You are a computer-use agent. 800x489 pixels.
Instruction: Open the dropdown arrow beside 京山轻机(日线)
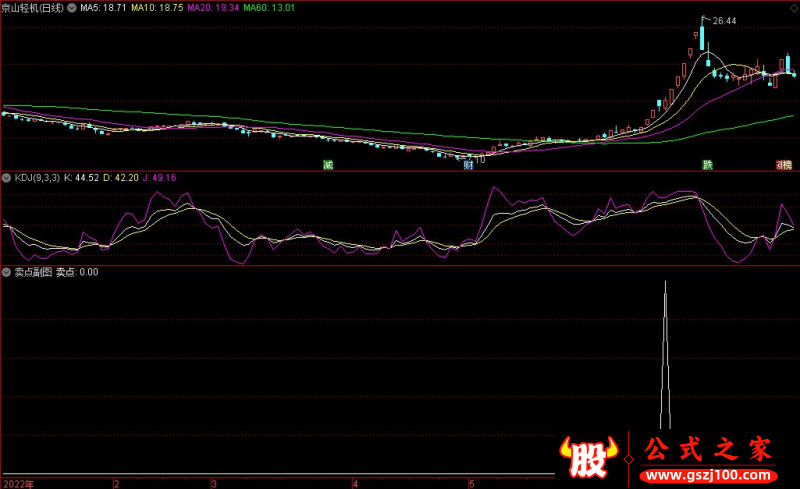click(72, 8)
